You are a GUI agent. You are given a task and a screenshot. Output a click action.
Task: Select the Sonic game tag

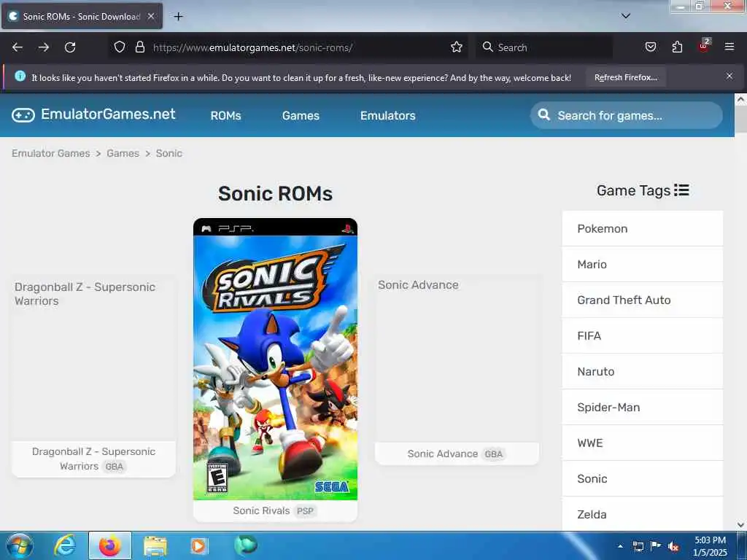point(642,478)
